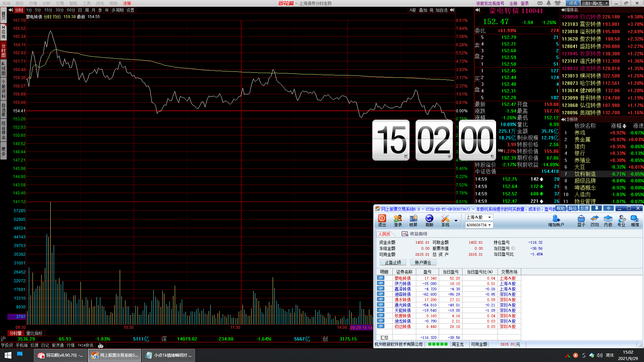Image resolution: width=644 pixels, height=362 pixels.
Task: Click the 增加帐户 add account icon
Action: 556,221
